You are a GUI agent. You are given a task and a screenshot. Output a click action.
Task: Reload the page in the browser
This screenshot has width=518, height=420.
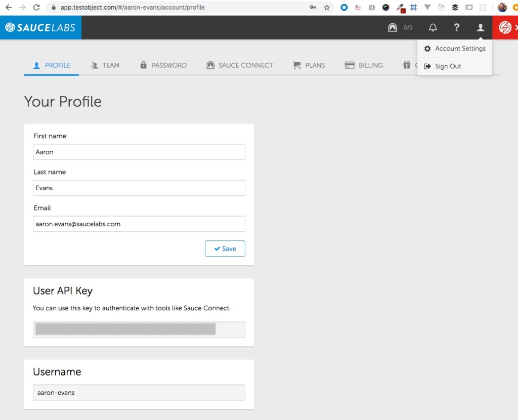coord(36,8)
